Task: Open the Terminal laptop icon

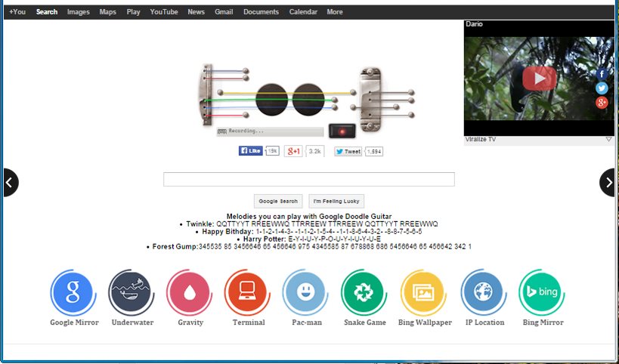Action: coord(247,292)
